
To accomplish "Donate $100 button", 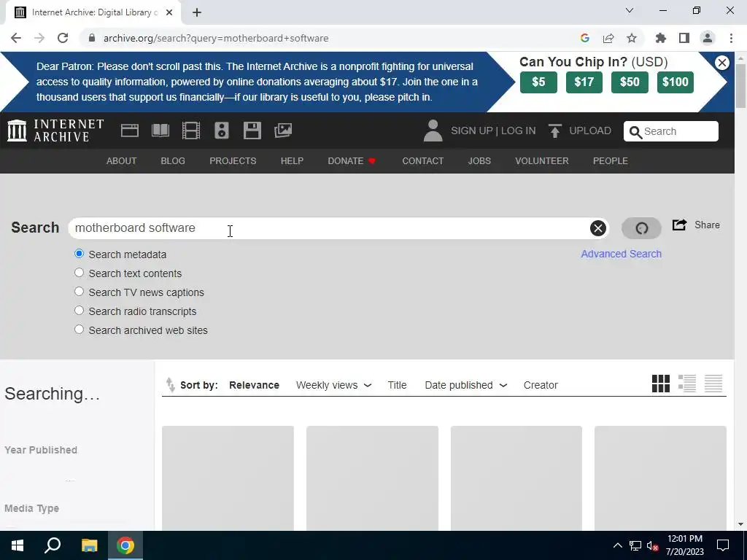I will point(675,82).
